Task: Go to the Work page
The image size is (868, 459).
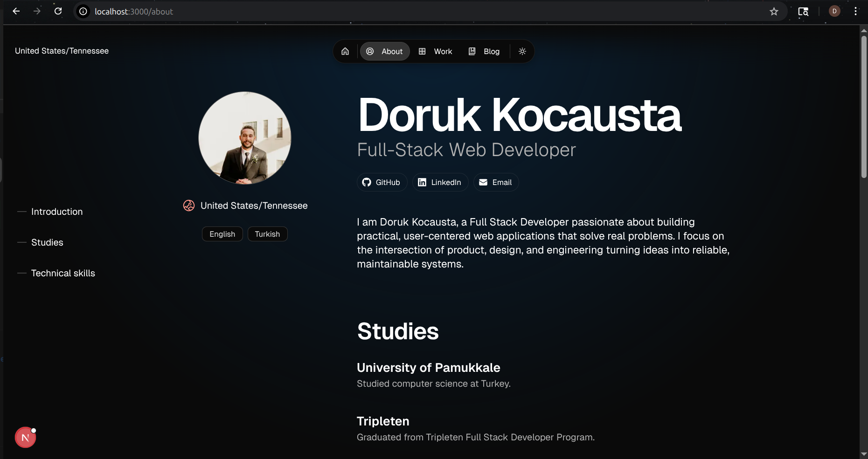Action: (436, 51)
